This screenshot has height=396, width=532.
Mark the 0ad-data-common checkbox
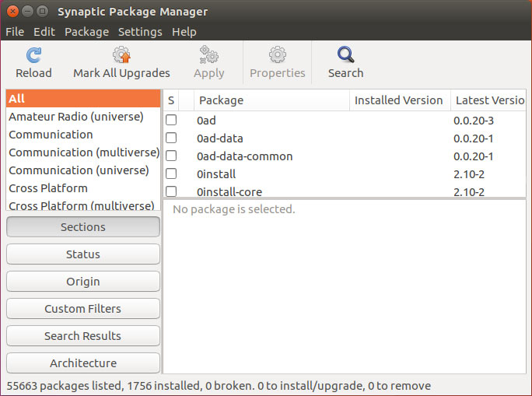pos(171,156)
